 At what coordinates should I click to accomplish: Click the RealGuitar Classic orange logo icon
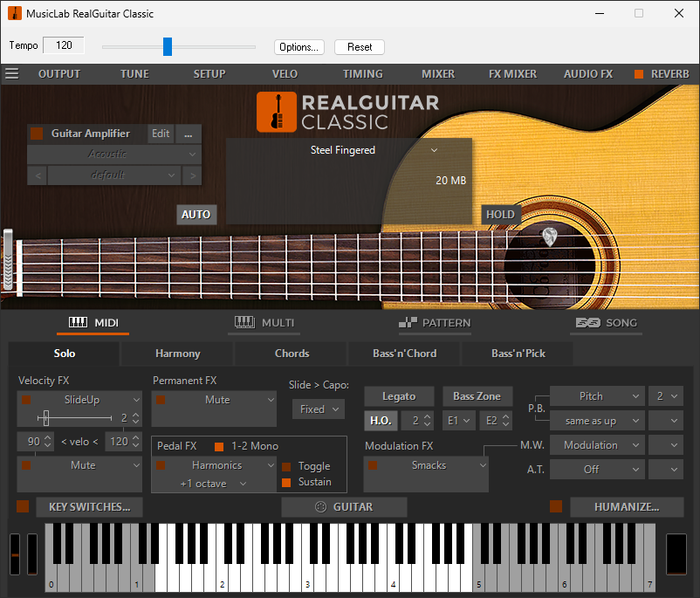(277, 112)
